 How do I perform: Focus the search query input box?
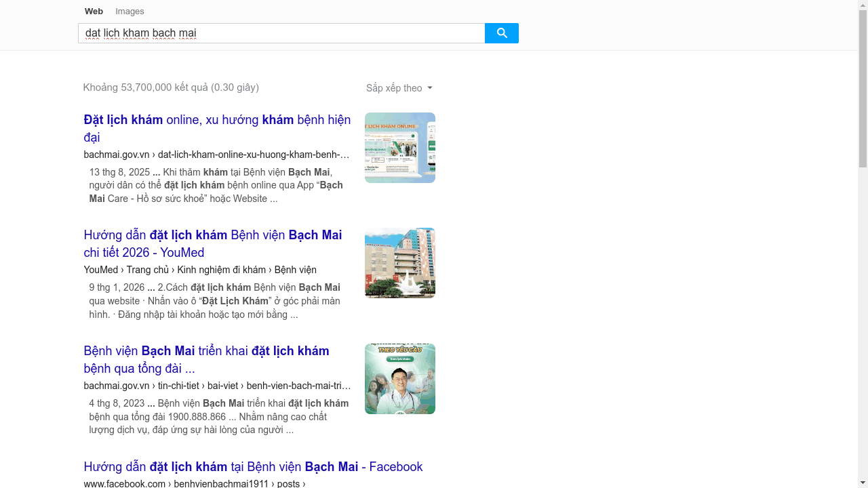tap(281, 33)
